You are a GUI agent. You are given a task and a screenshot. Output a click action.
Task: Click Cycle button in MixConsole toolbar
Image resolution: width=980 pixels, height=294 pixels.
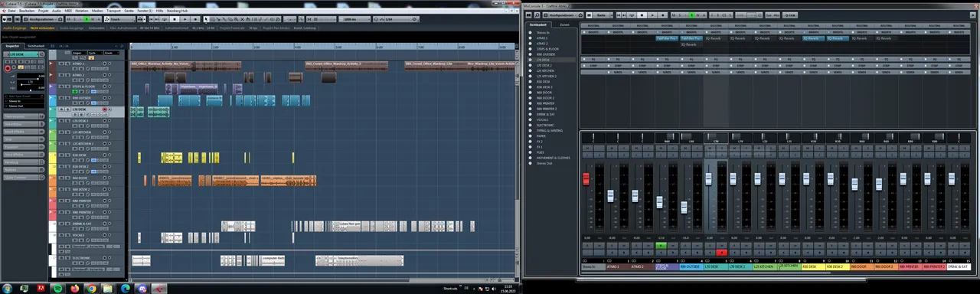632,15
